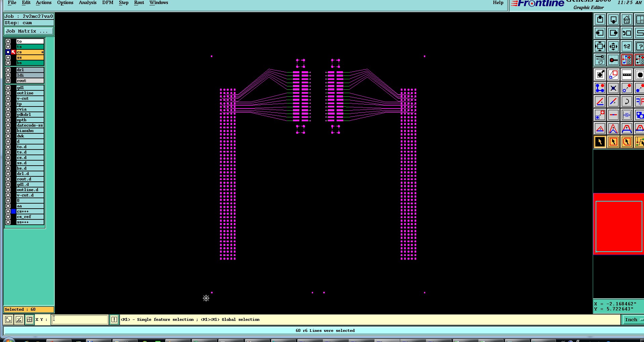This screenshot has height=342, width=644.
Task: Open the DFM menu
Action: [x=108, y=3]
